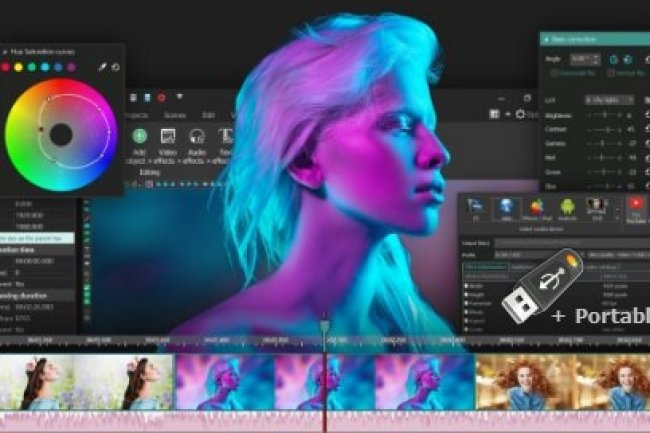Adjust the Gamma slider

[605, 144]
